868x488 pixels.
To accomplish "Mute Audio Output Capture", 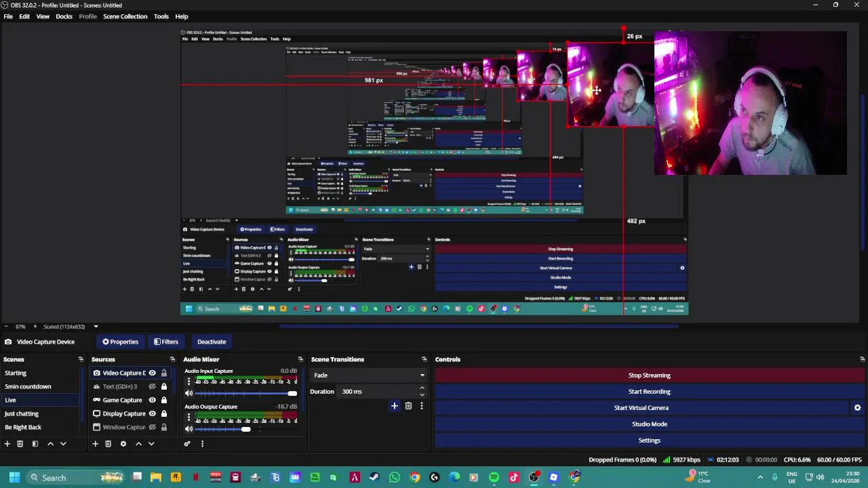I will 189,429.
